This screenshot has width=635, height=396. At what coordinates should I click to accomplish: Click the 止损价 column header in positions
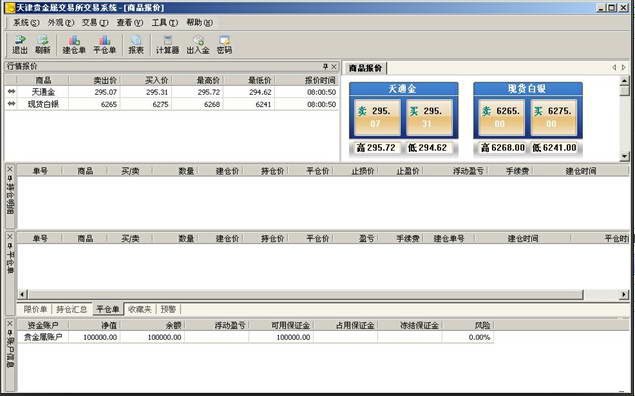click(x=356, y=171)
